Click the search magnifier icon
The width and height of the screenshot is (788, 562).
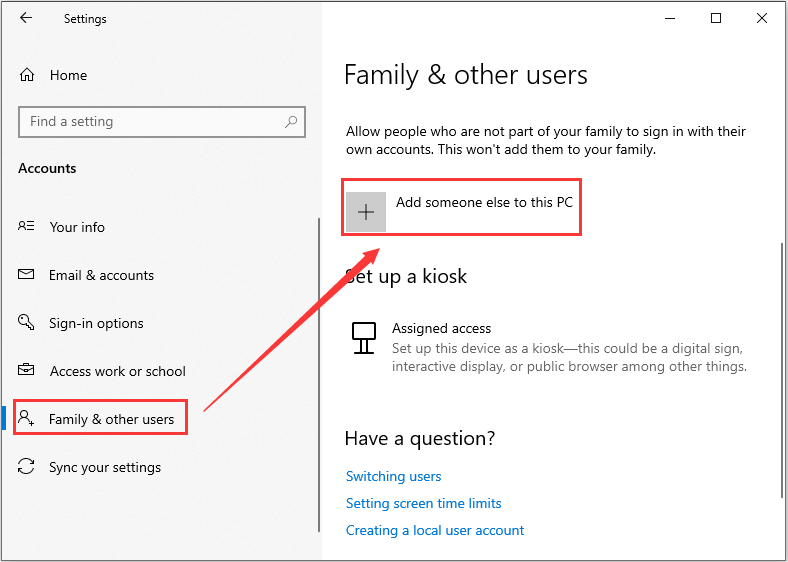[x=291, y=122]
